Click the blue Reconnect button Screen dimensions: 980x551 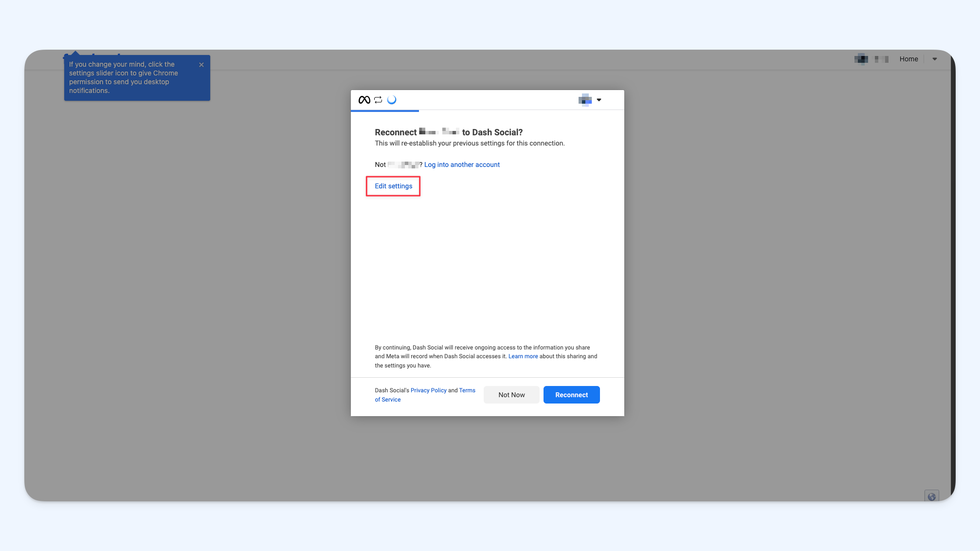[x=572, y=395]
